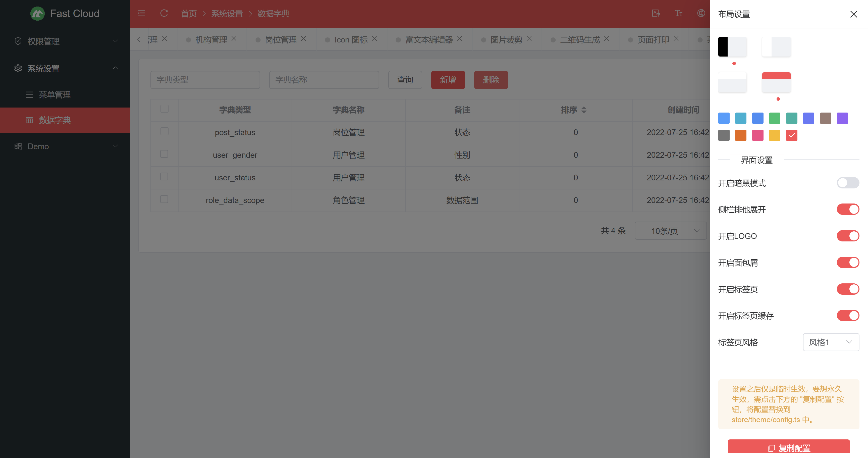Click the font size icon in header
This screenshot has width=868, height=458.
tap(678, 14)
